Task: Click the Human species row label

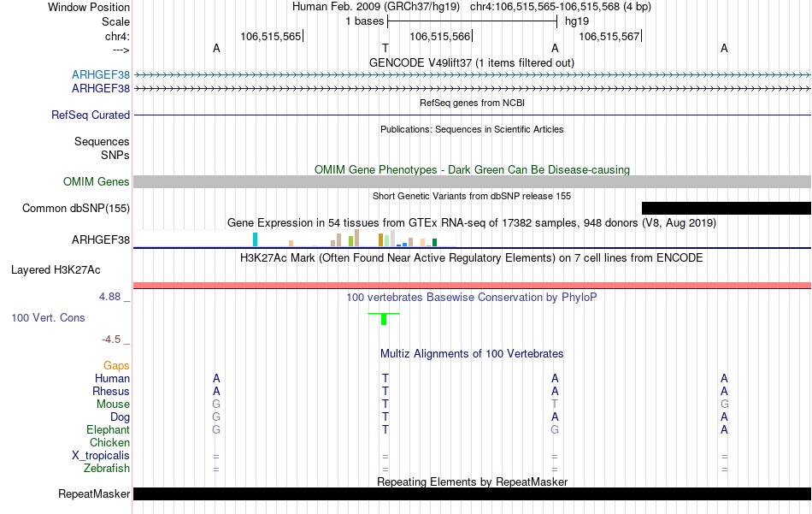Action: (x=112, y=379)
